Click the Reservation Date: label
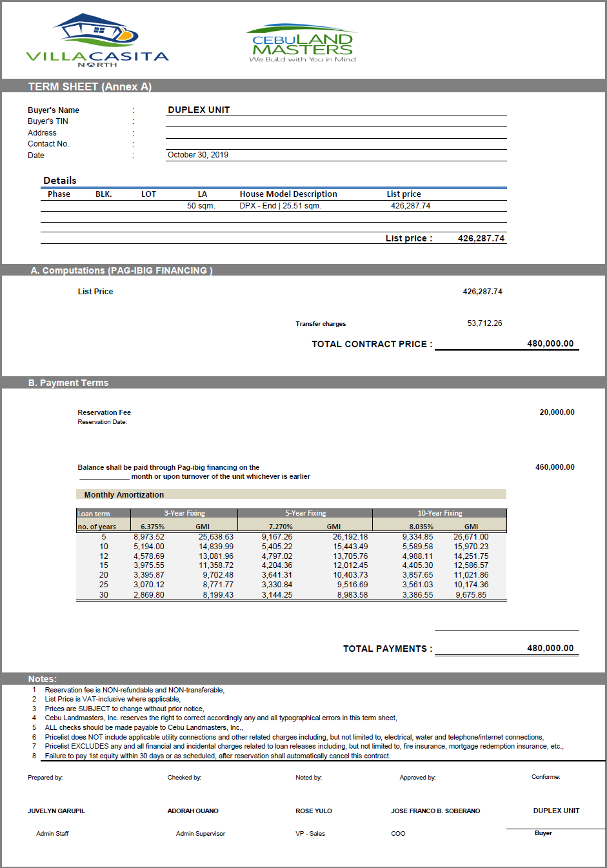This screenshot has width=607, height=868. coord(102,422)
